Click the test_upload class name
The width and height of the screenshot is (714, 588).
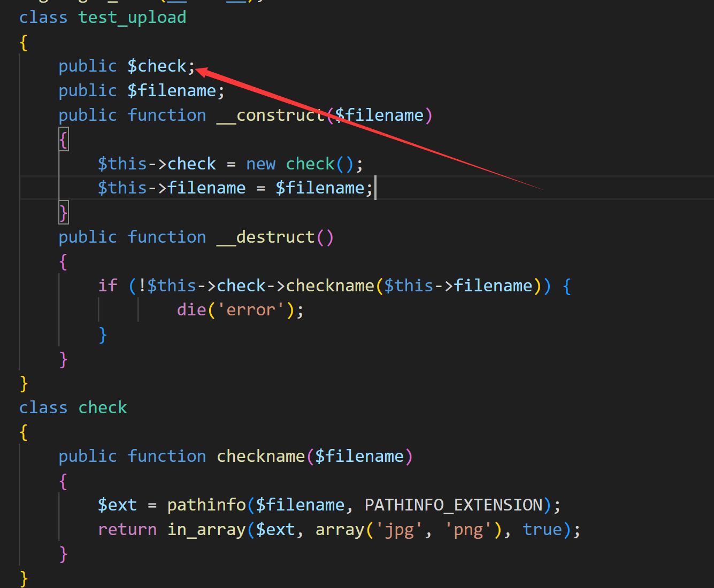coord(132,18)
